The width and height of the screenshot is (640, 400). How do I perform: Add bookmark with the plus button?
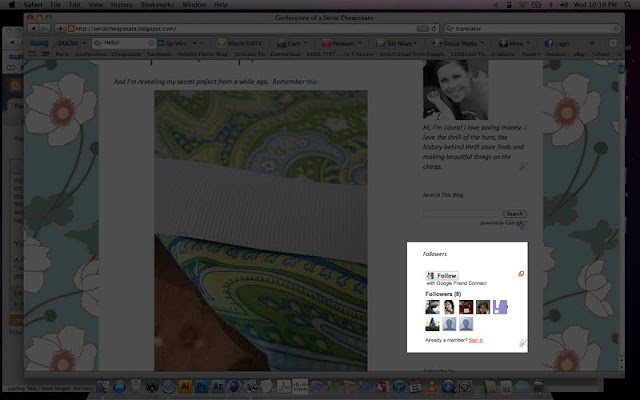coord(60,28)
